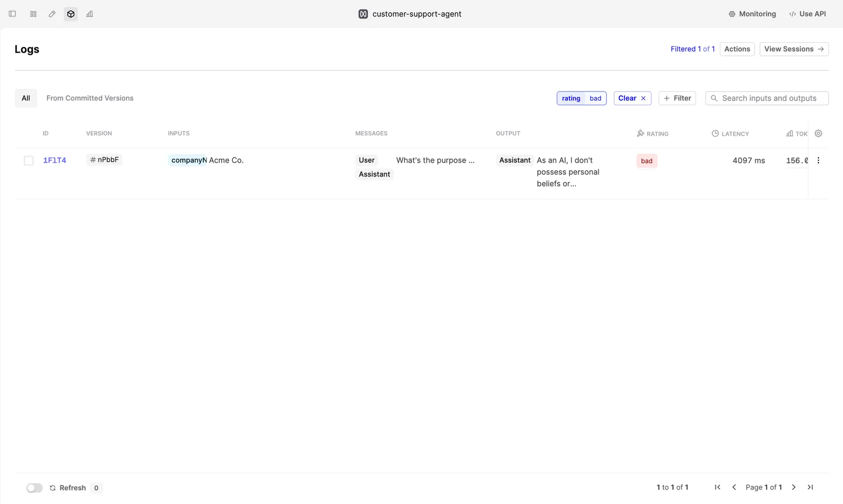Open Use API dialog
The width and height of the screenshot is (843, 504).
coord(807,14)
